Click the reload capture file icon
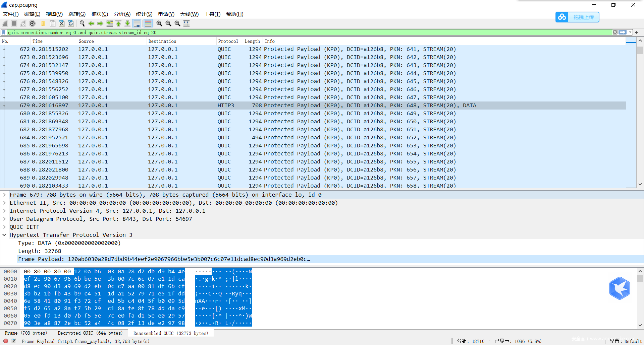This screenshot has width=644, height=345. point(71,23)
